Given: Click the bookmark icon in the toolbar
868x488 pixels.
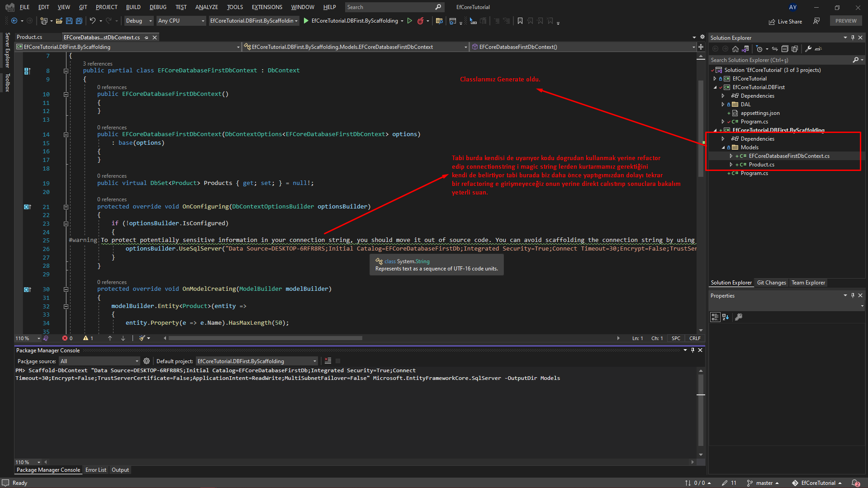Looking at the screenshot, I should 520,21.
